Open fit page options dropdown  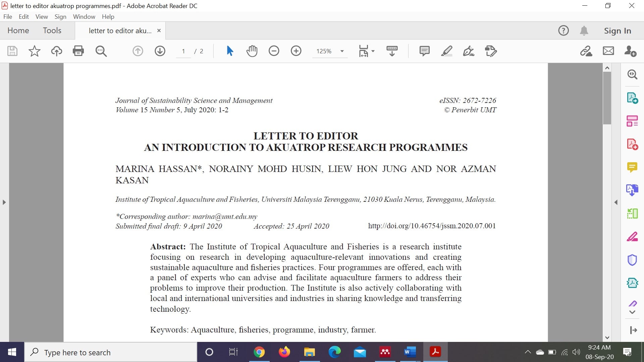tap(366, 51)
